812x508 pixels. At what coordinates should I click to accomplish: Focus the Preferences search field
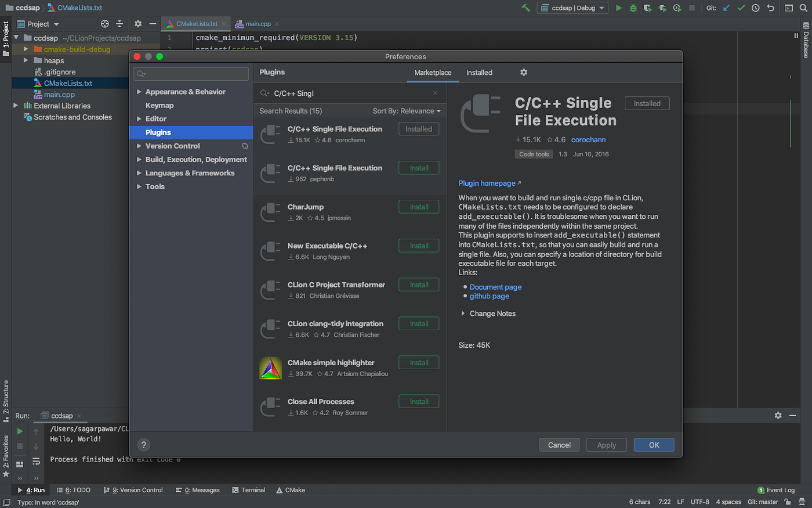click(x=191, y=74)
